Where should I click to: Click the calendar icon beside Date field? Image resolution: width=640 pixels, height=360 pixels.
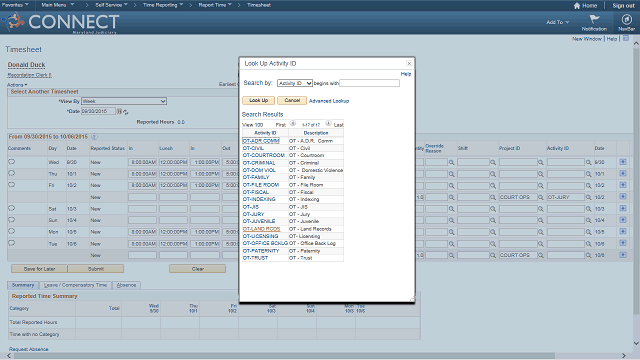tap(119, 111)
